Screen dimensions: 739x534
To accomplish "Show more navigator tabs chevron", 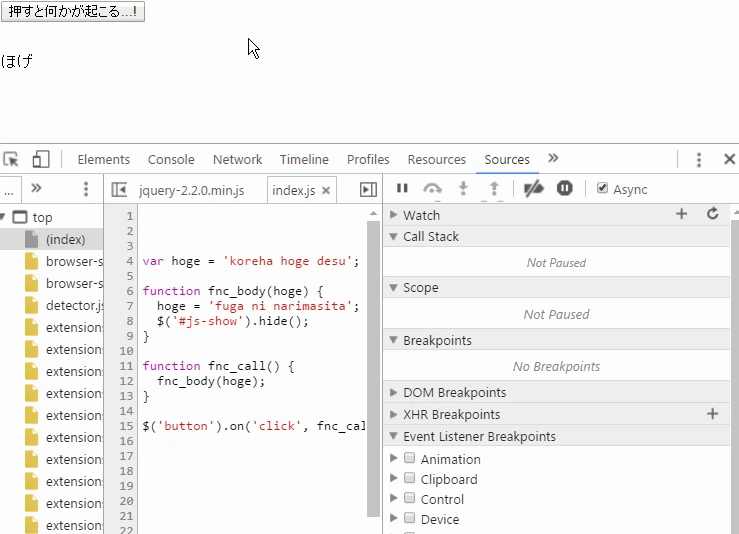I will [36, 189].
